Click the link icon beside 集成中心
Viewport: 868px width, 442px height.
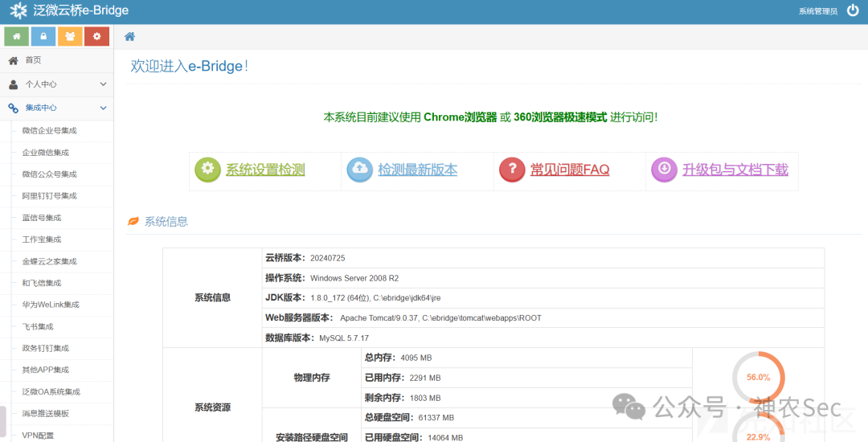coord(14,108)
